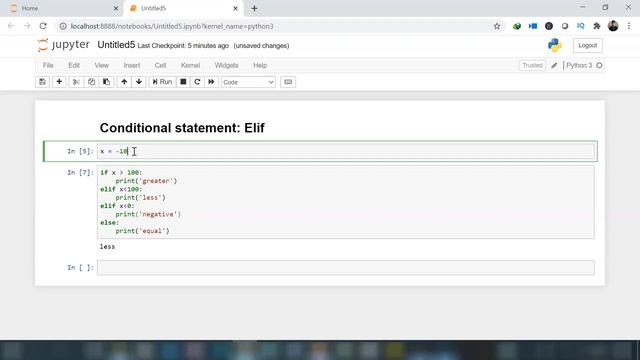The height and width of the screenshot is (360, 640).
Task: Move selected cell down arrow
Action: (139, 82)
